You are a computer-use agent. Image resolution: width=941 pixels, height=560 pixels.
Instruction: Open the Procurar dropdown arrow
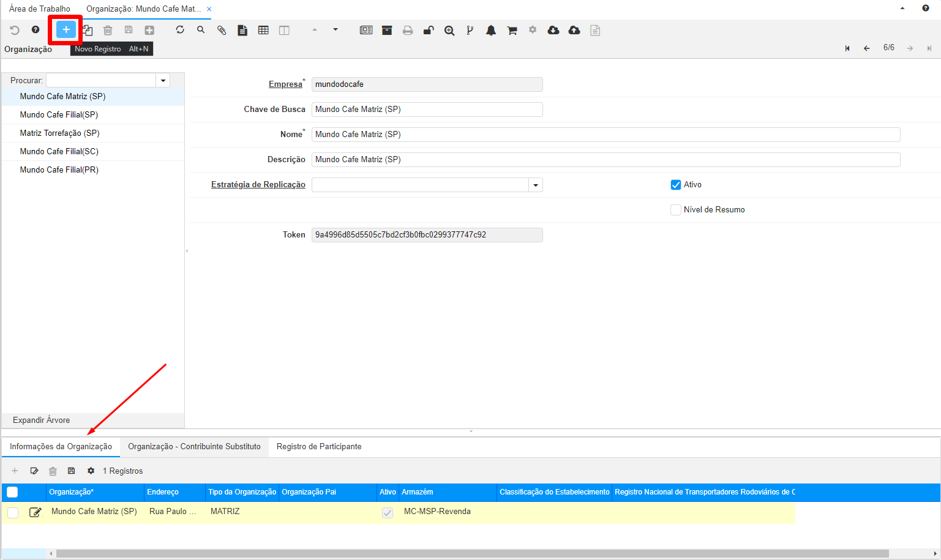point(163,81)
